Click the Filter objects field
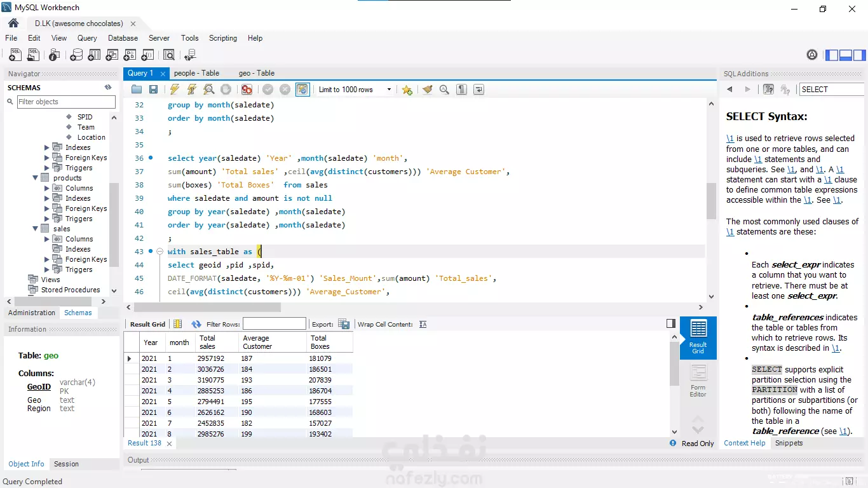The width and height of the screenshot is (868, 488). pyautogui.click(x=66, y=102)
